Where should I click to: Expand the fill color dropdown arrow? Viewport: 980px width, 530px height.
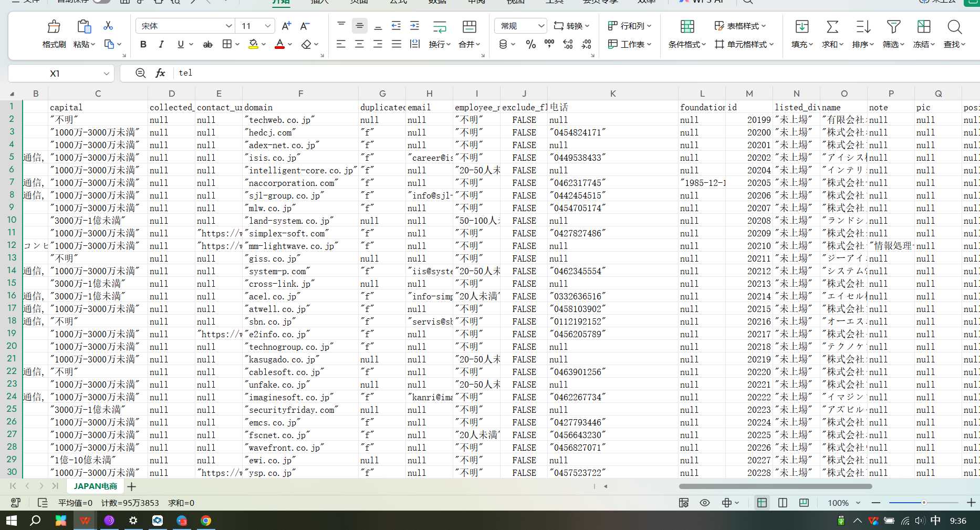pyautogui.click(x=264, y=44)
